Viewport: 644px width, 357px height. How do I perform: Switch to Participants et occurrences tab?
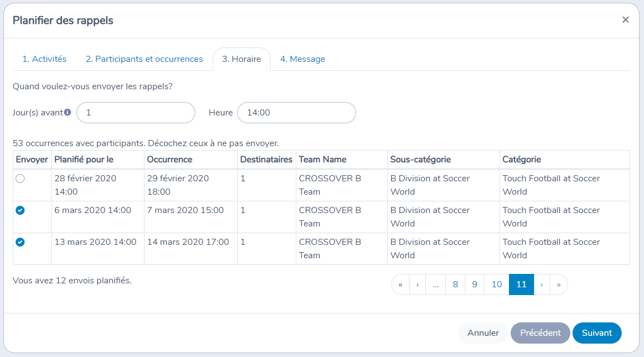click(x=144, y=59)
